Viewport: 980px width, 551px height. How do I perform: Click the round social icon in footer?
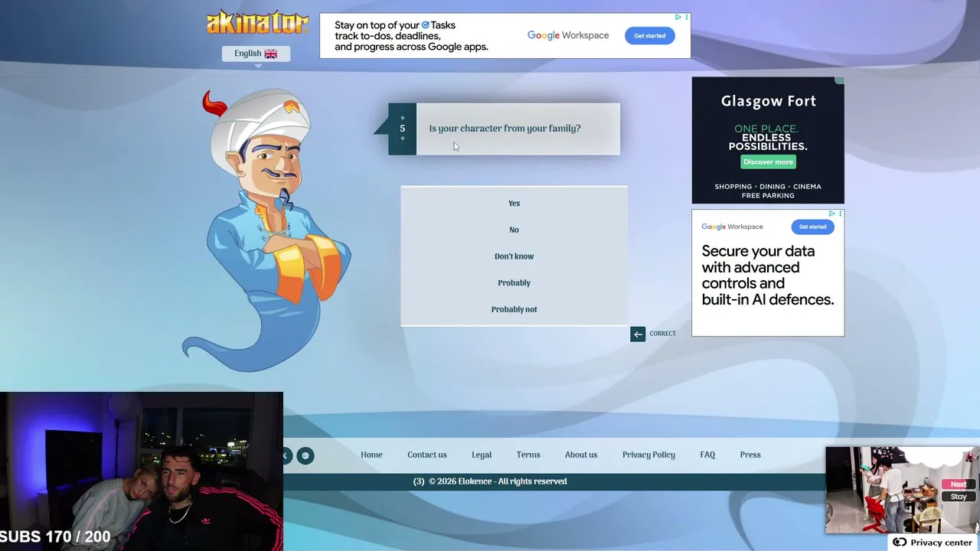(305, 456)
